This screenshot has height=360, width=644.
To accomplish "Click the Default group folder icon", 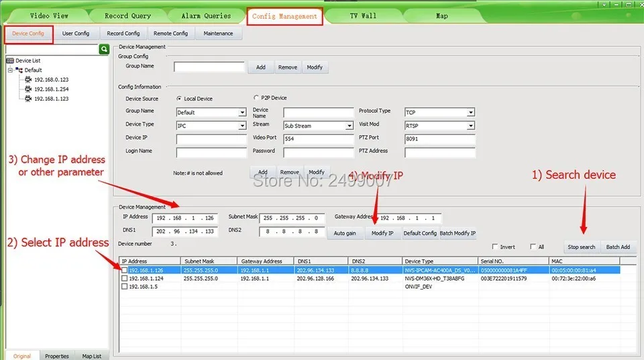I will 19,71.
